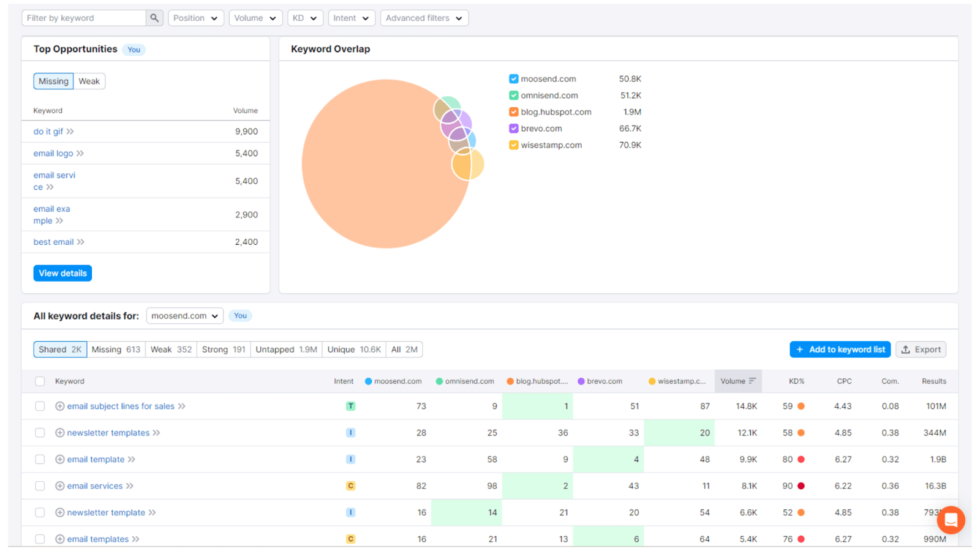Screen dimensions: 980x551
Task: Select the Missing 613 tab
Action: pos(116,350)
